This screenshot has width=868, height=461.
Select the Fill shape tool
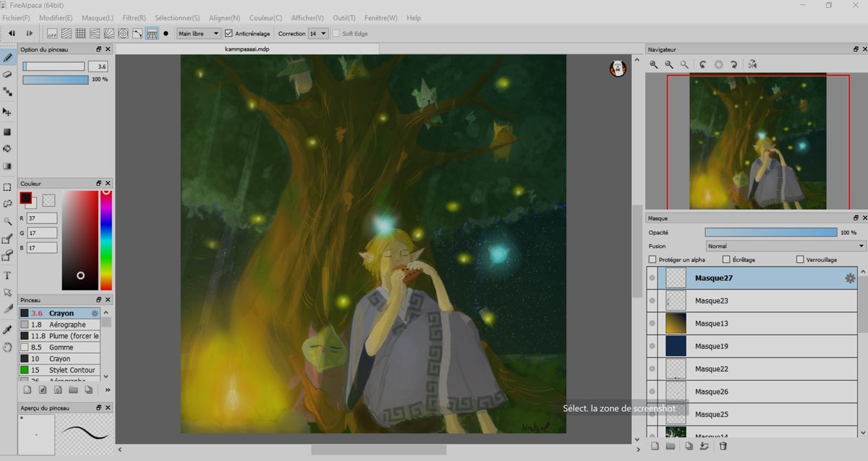8,132
